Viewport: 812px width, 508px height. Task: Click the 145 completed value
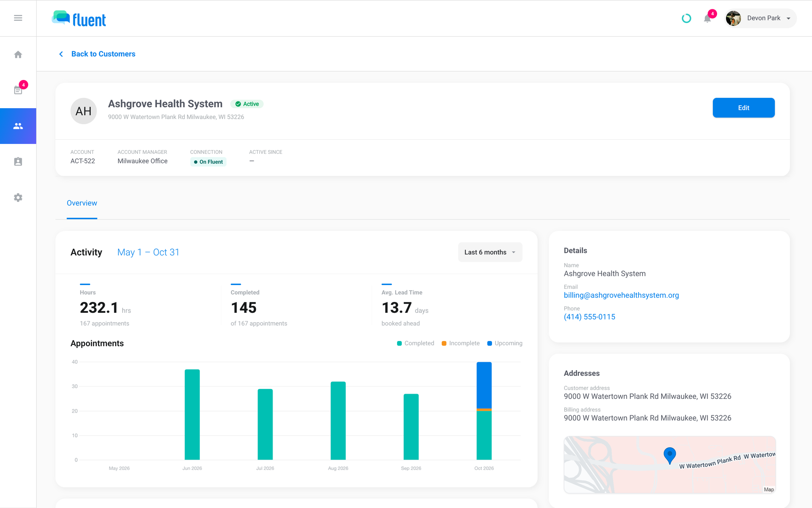click(x=243, y=308)
